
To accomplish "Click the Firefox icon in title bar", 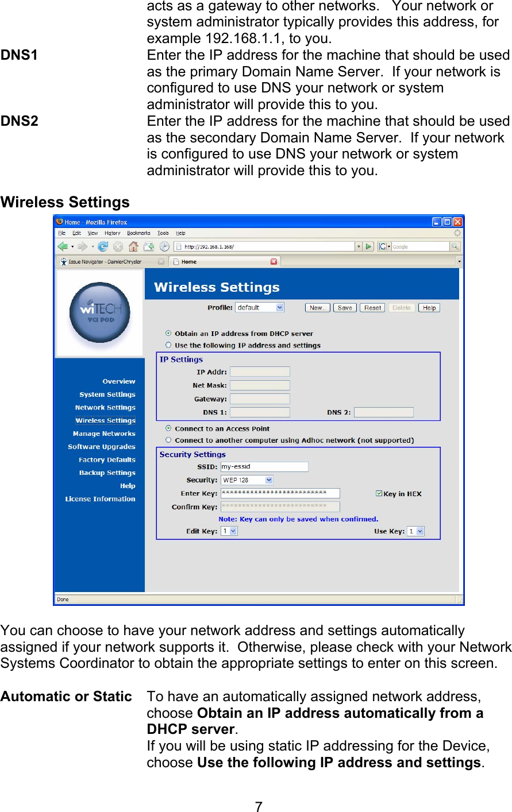I will tap(59, 222).
